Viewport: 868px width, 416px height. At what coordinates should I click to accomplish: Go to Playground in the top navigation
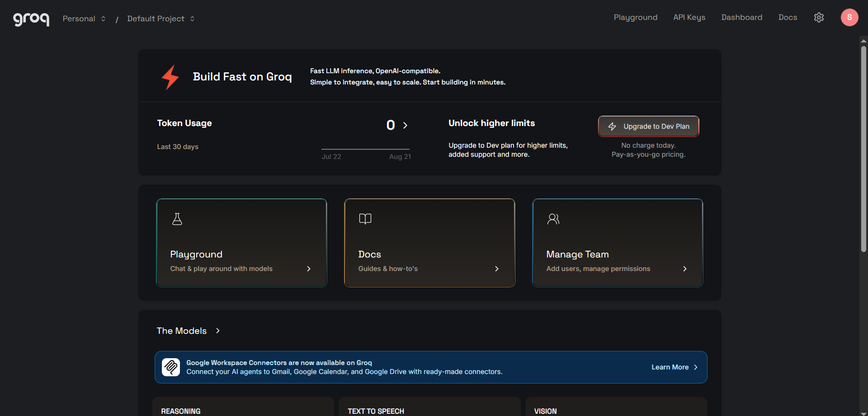(635, 17)
